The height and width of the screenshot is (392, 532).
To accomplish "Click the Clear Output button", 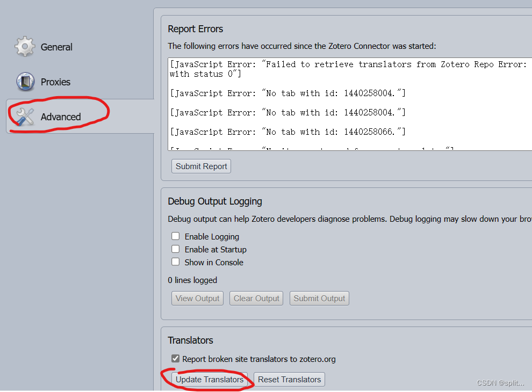I will [x=256, y=299].
